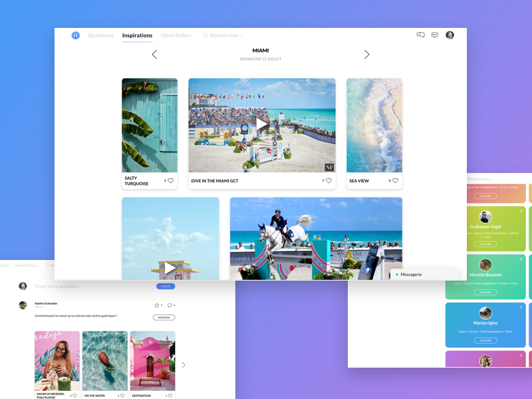532x399 pixels.
Task: Open the On The Water pineapple thumbnail
Action: (x=105, y=361)
